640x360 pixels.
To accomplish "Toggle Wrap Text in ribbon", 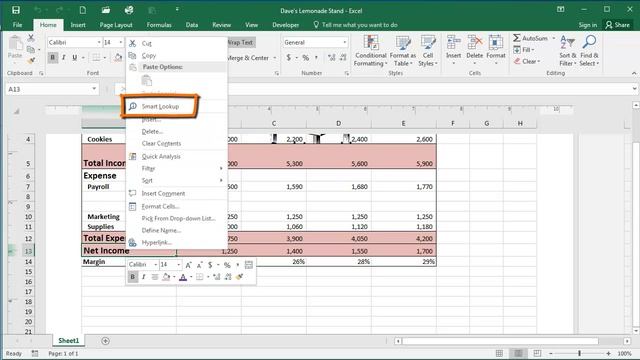I will tap(240, 42).
